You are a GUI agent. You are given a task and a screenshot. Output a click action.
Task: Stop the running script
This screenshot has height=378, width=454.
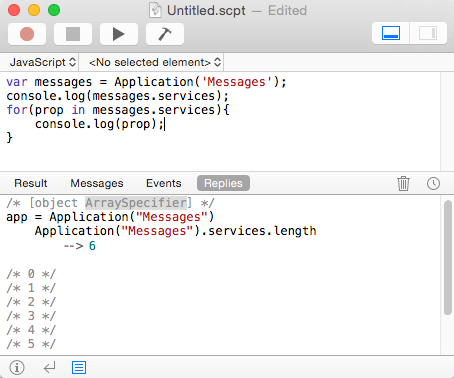pos(73,34)
